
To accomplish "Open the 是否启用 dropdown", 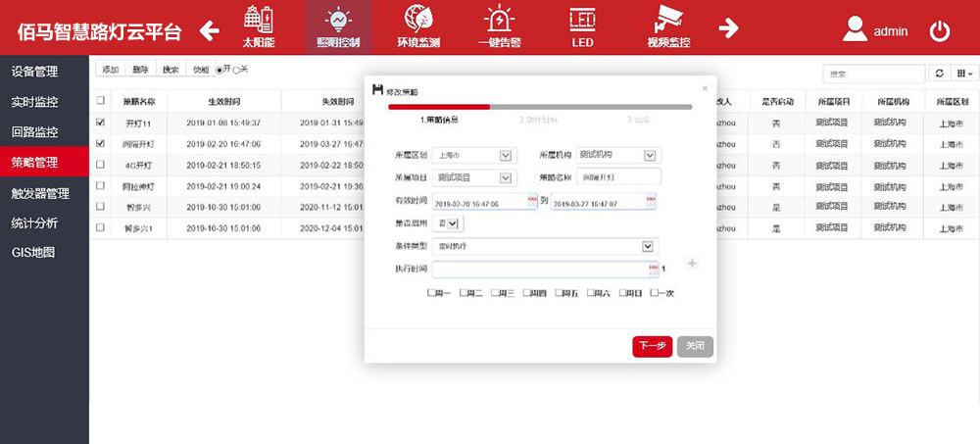I will (450, 223).
